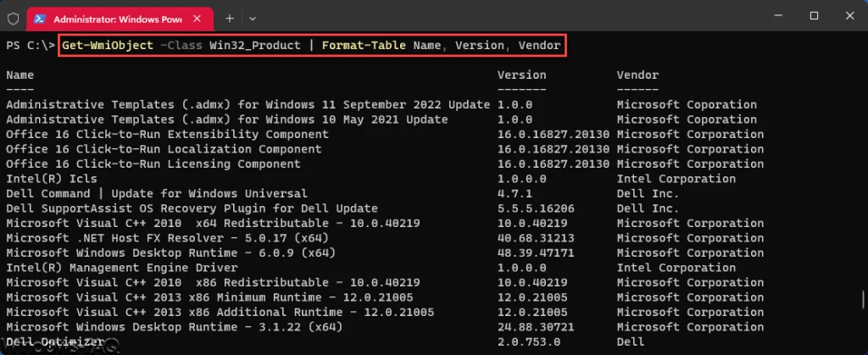This screenshot has height=355, width=868.
Task: Click Office 16 Click-to-Run Extensibility Component
Action: click(167, 135)
